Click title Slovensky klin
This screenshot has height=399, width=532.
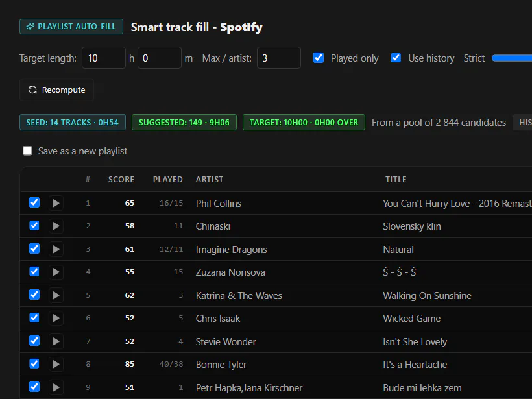[412, 226]
